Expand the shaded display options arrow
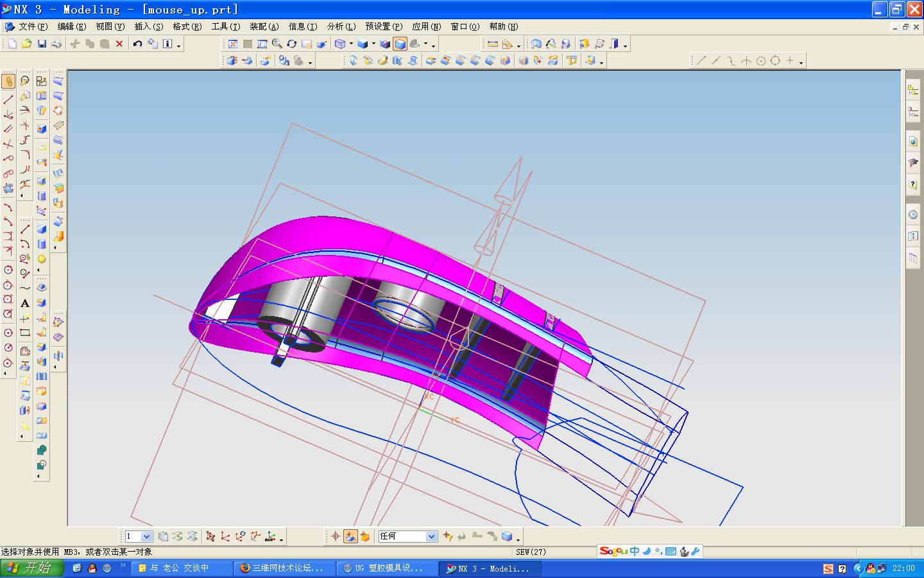The image size is (924, 578). (x=373, y=44)
